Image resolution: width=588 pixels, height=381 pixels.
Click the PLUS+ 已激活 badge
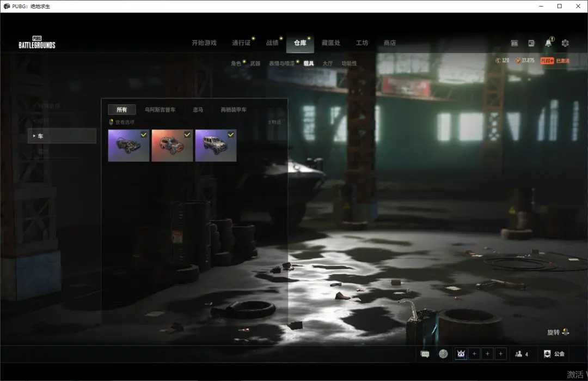(555, 61)
